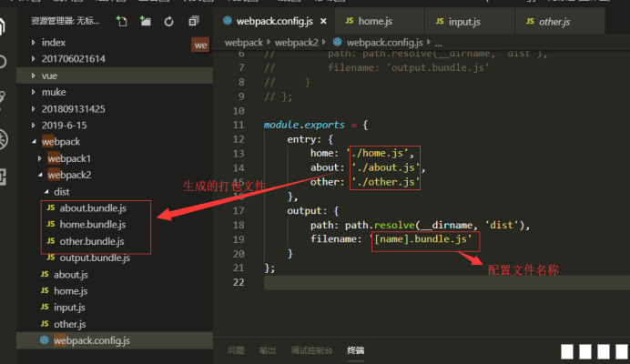Open the 终端 terminal panel tab
The image size is (630, 364).
(355, 350)
